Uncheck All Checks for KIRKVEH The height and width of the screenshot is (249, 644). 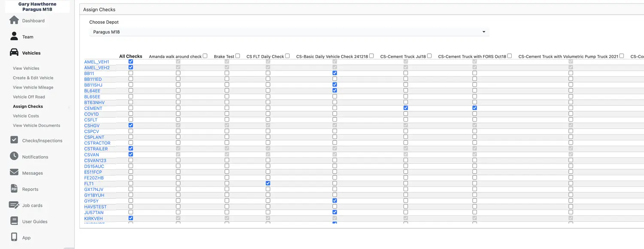pos(131,218)
